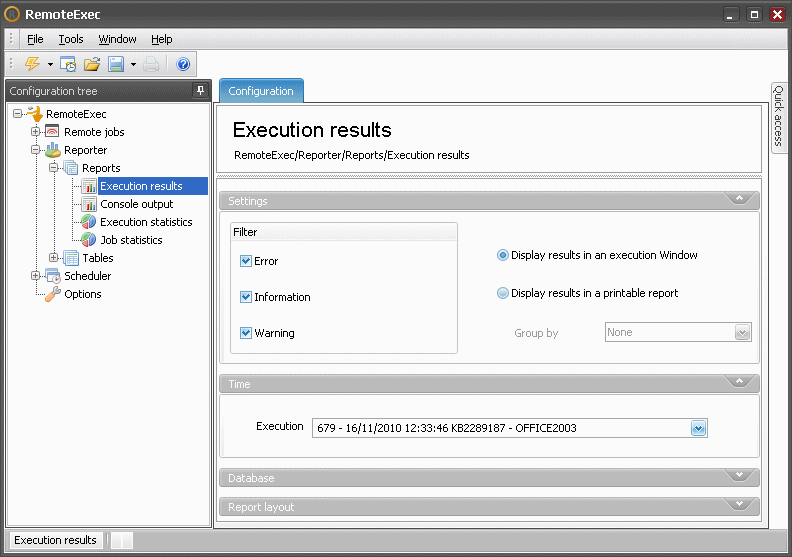
Task: Click the Remote jobs icon in tree
Action: click(52, 131)
